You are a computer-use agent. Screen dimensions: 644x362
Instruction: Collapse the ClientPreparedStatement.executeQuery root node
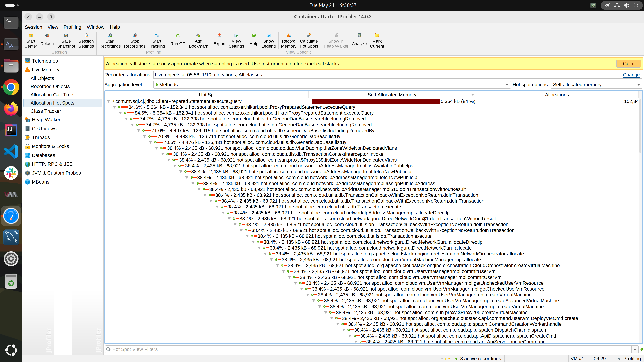pos(109,101)
